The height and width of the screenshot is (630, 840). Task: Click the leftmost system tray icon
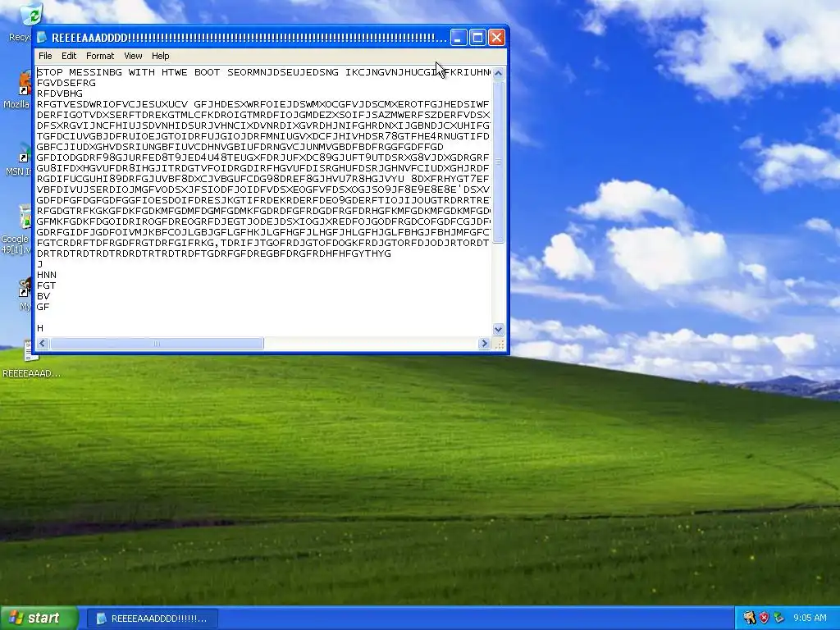point(749,618)
